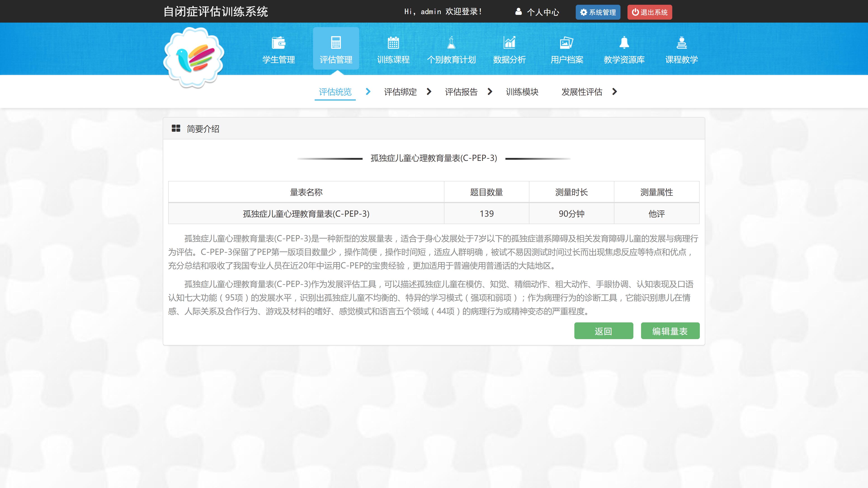Select the flask icon for 个别教育计划
Image resolution: width=868 pixels, height=488 pixels.
451,43
